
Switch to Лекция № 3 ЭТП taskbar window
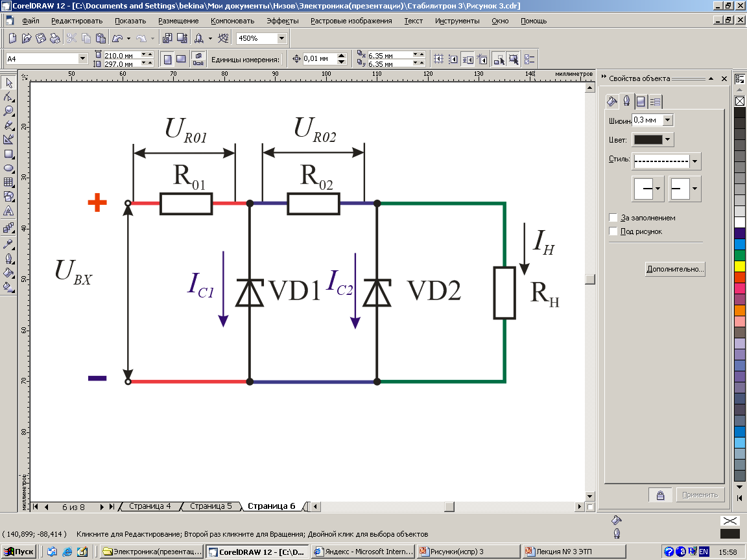coord(573,552)
